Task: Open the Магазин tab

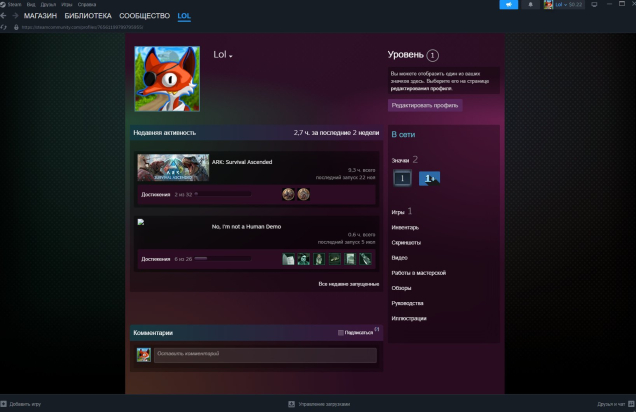Action: pyautogui.click(x=40, y=16)
